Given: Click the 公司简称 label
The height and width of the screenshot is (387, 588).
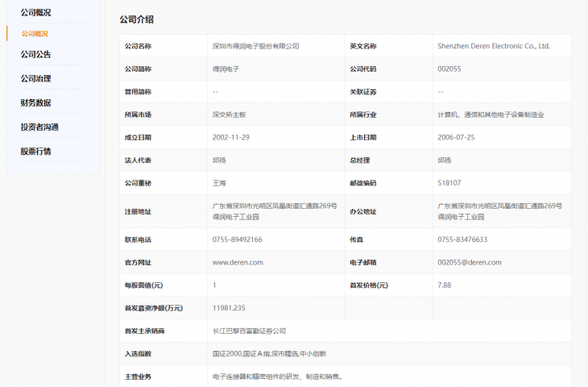Looking at the screenshot, I should coord(138,69).
